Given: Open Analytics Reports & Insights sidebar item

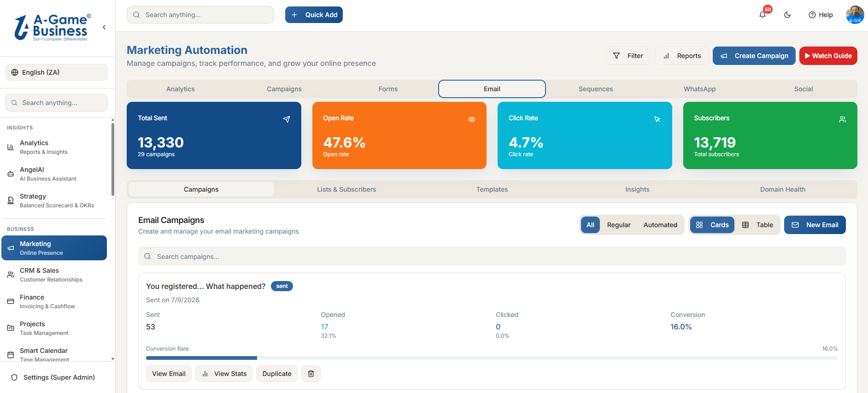Looking at the screenshot, I should coord(54,147).
